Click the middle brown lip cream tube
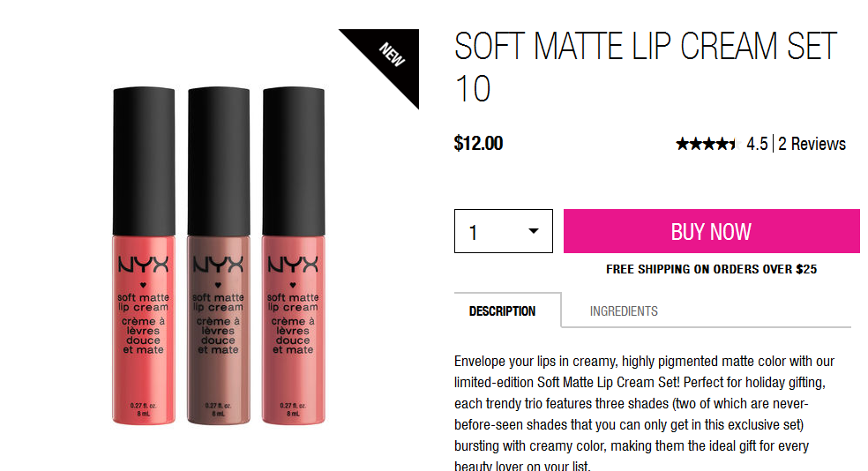Viewport: 868px width, 471px height. click(218, 256)
